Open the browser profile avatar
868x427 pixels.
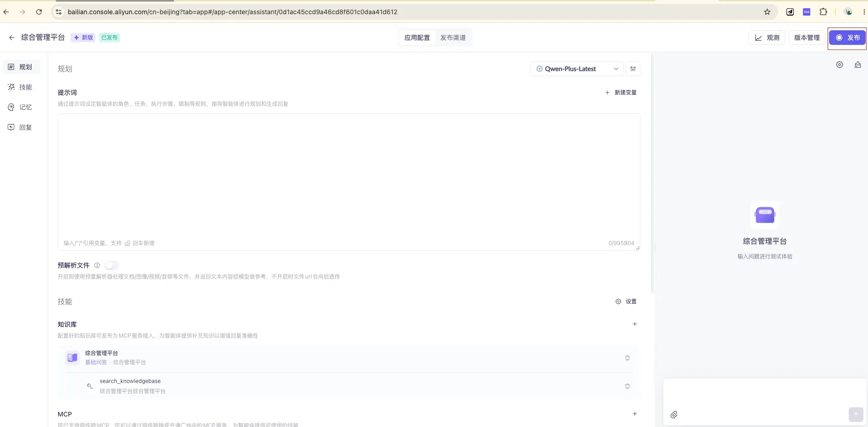coord(848,12)
